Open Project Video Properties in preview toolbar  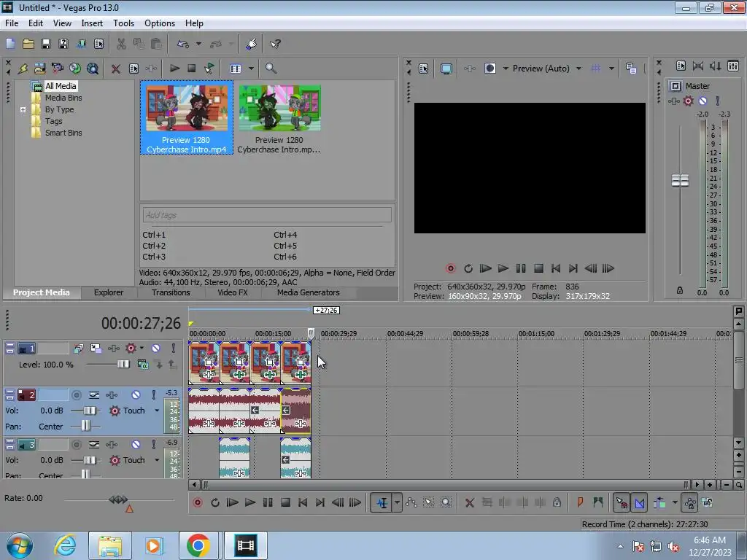pos(424,69)
